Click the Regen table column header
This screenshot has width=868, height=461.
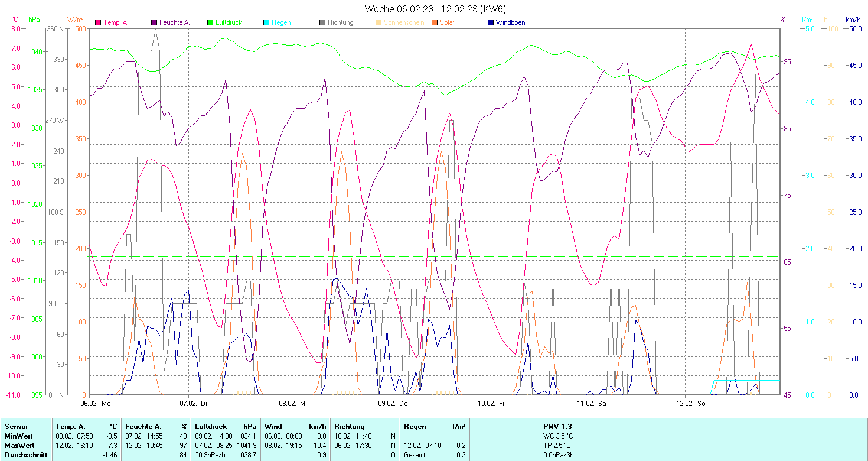pyautogui.click(x=415, y=426)
